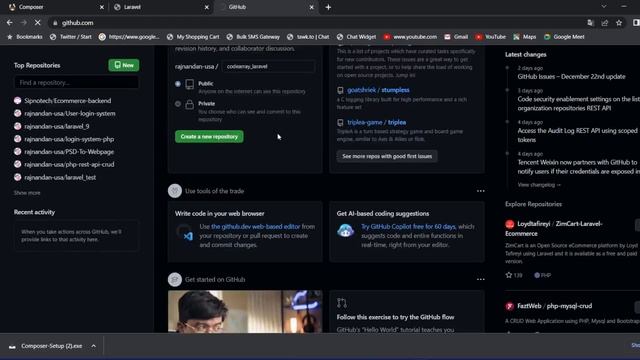Open the github.dev web-based editor link
The image size is (640, 360).
point(256,227)
